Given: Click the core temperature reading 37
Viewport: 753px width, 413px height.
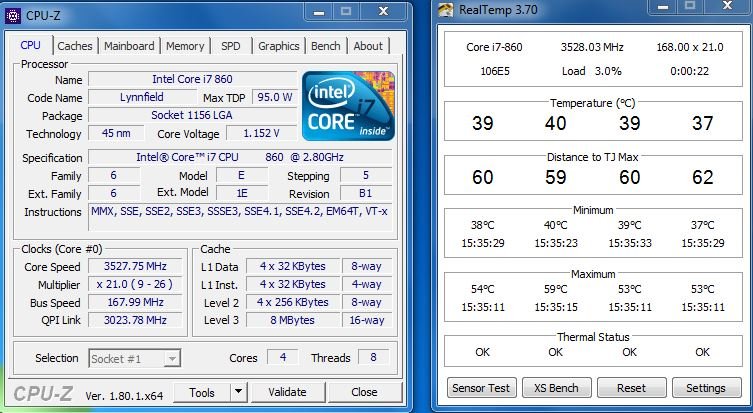Looking at the screenshot, I should point(703,123).
